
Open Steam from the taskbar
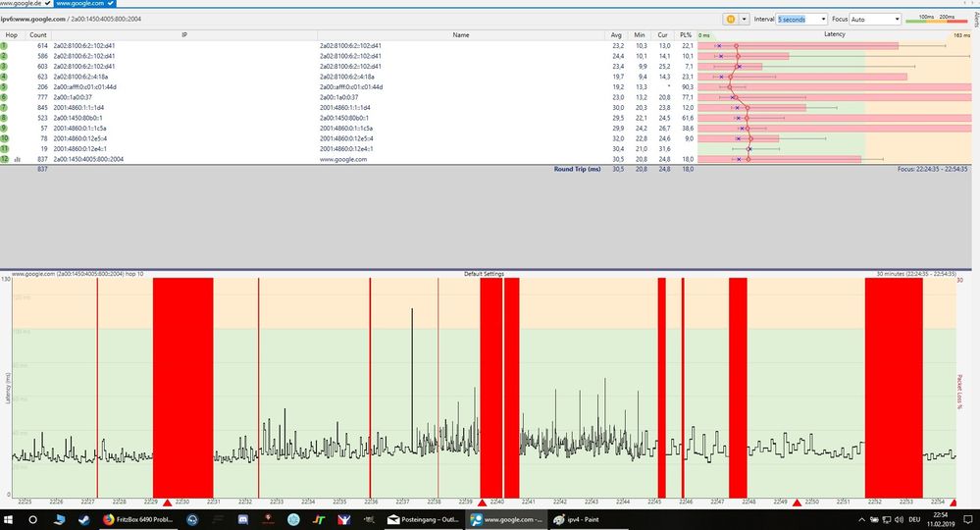(83, 519)
